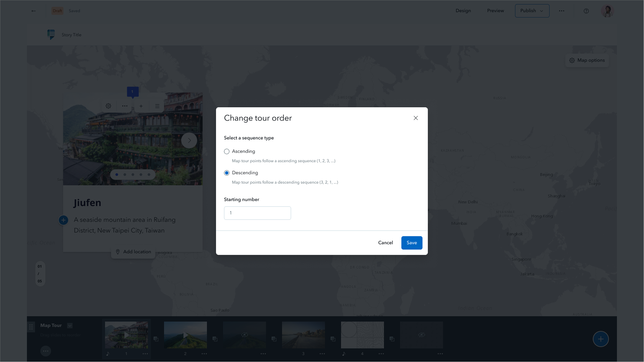Add new slide with round plus button
The height and width of the screenshot is (362, 644).
pos(600,339)
